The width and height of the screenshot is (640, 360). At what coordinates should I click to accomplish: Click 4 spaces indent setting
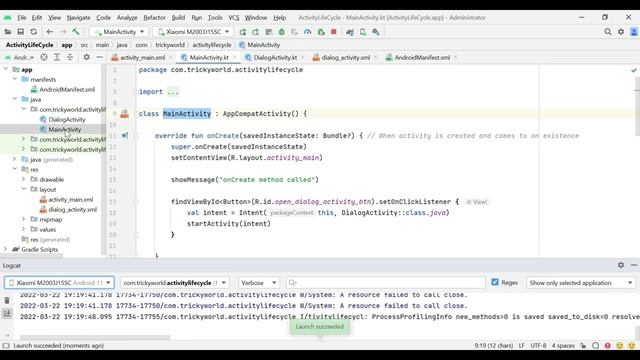(563, 346)
